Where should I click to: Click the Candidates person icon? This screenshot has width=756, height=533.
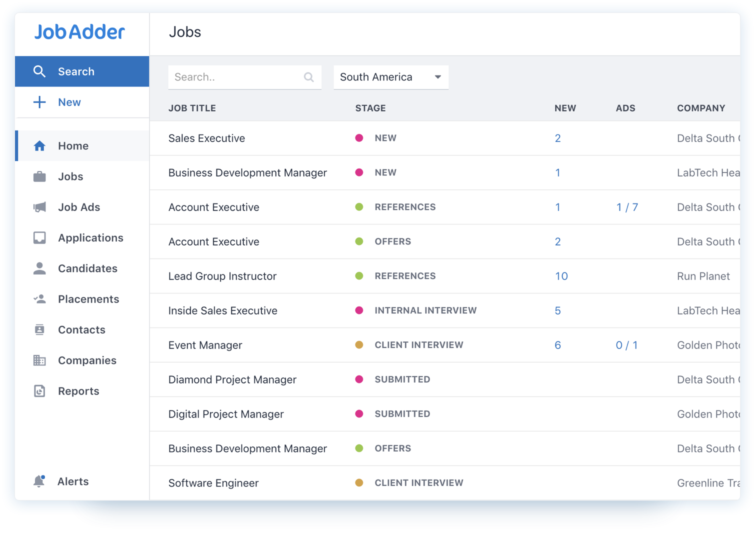tap(39, 268)
